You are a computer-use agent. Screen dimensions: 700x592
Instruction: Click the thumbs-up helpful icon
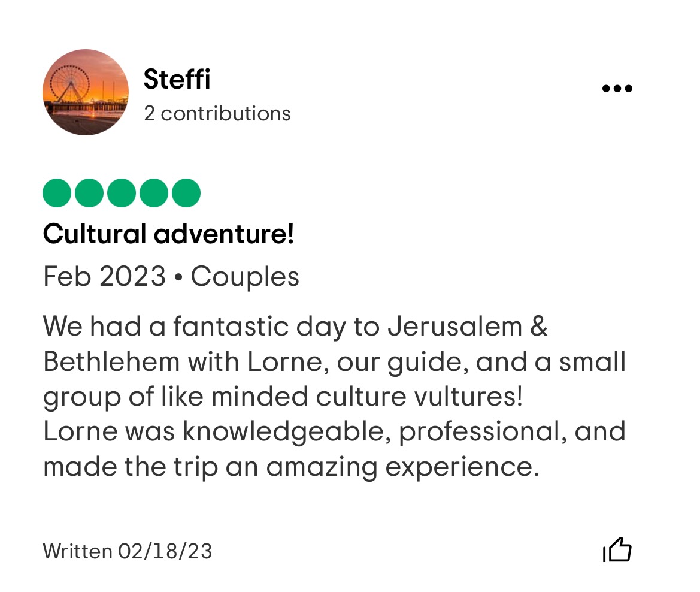point(617,550)
